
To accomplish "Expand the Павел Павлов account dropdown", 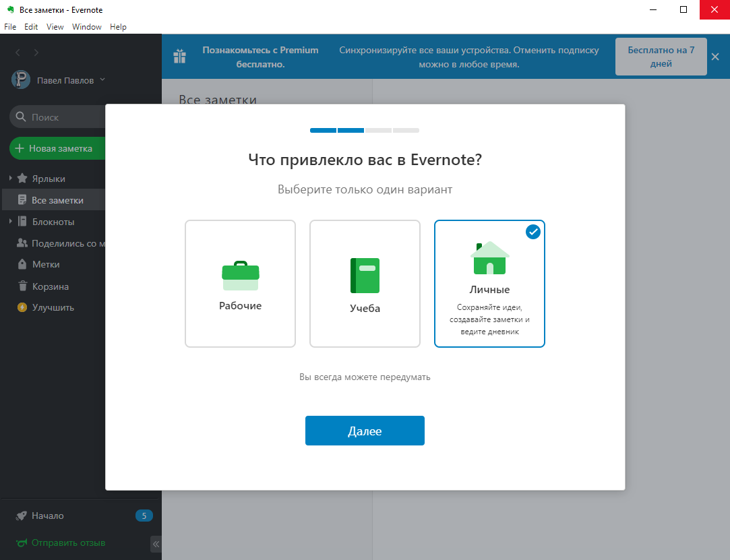I will pyautogui.click(x=102, y=80).
